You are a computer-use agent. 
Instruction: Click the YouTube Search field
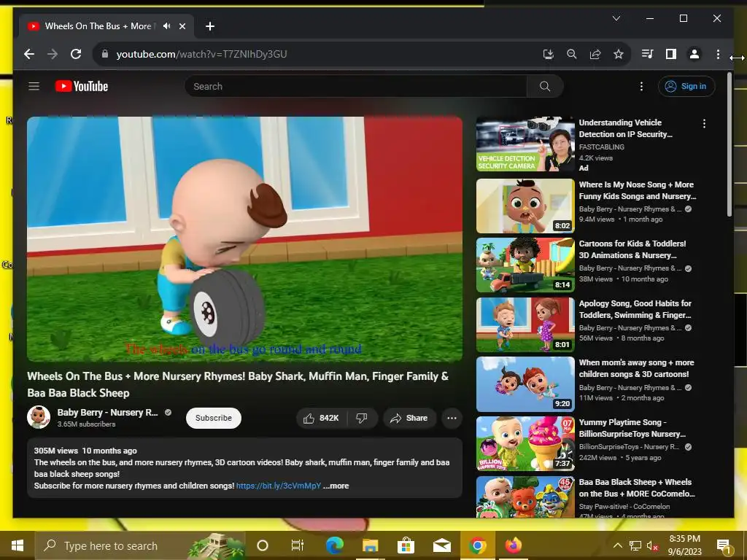point(355,86)
